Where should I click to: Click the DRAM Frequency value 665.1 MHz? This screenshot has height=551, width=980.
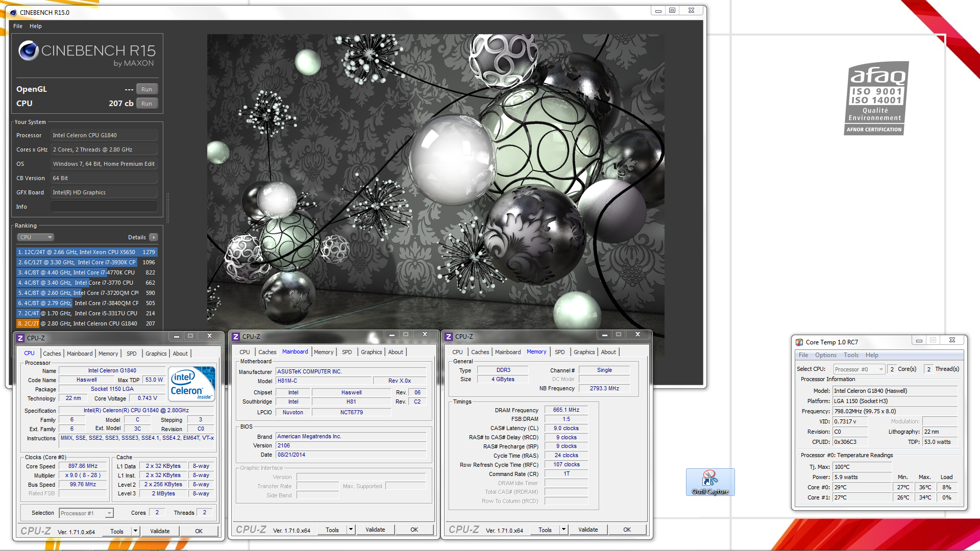click(566, 410)
